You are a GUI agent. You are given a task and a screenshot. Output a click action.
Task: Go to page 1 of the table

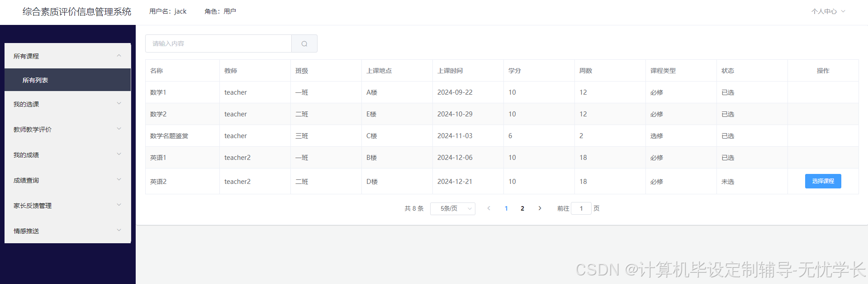(x=506, y=208)
